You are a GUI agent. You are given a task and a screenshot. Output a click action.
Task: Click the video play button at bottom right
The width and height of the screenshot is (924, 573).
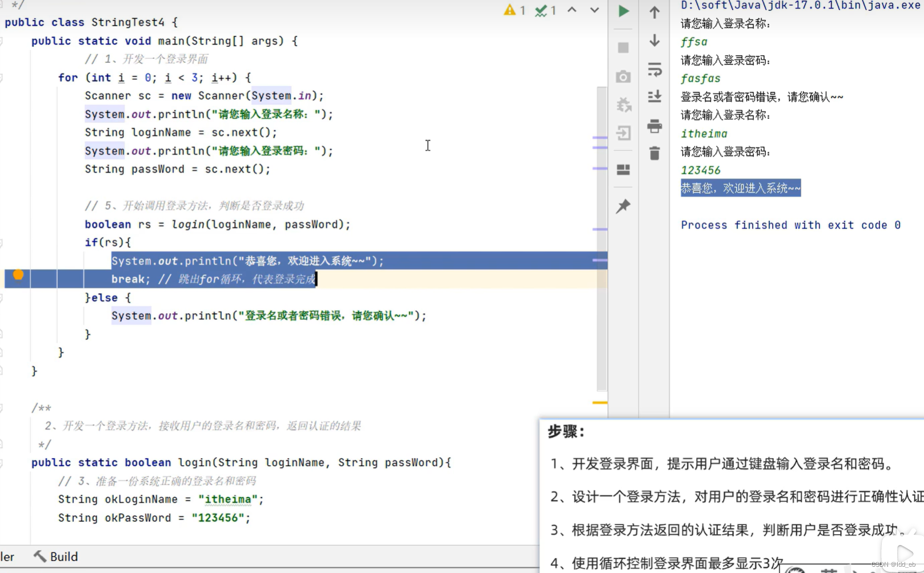pos(905,553)
